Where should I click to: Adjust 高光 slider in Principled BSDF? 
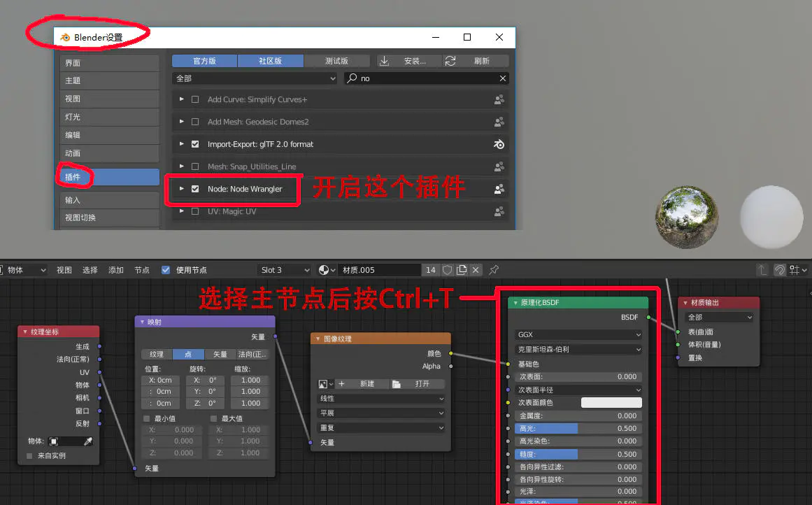pos(578,428)
